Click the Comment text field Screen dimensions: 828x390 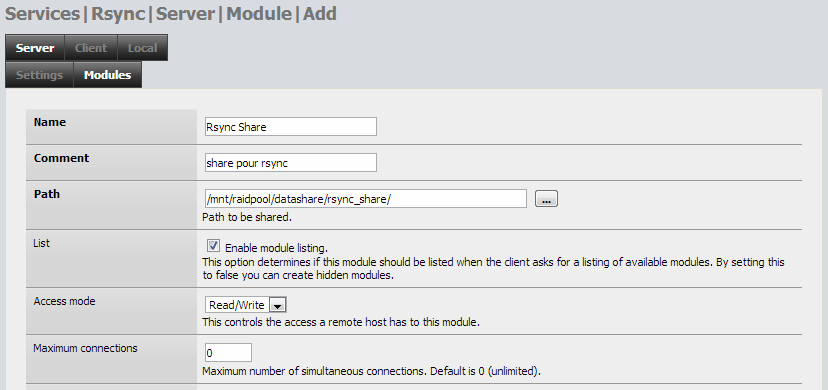[x=291, y=163]
